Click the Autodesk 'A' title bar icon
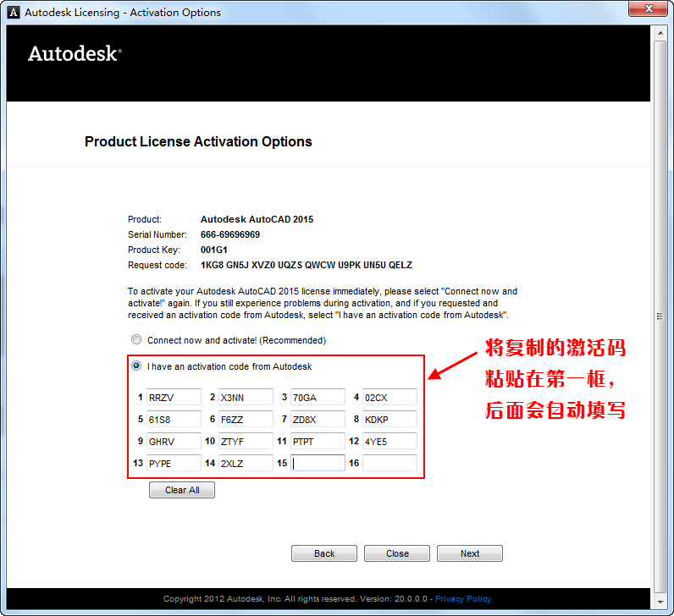The width and height of the screenshot is (674, 616). point(14,13)
